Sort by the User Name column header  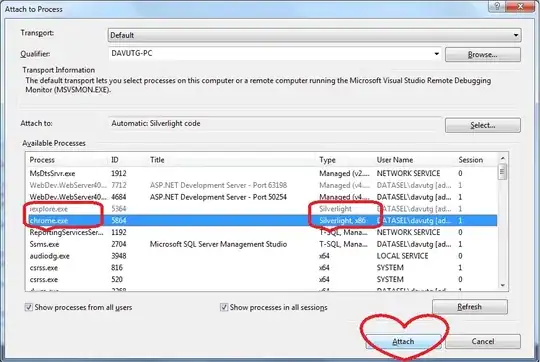[x=395, y=160]
